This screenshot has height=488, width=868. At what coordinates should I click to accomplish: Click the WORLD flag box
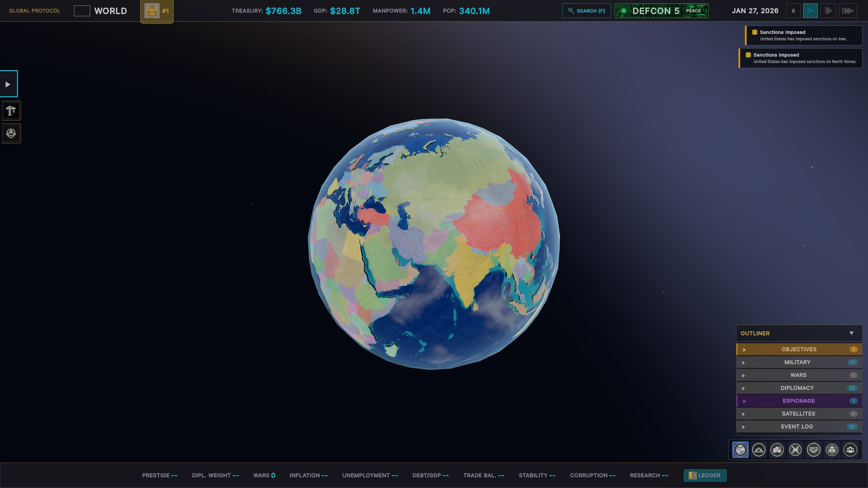(82, 11)
